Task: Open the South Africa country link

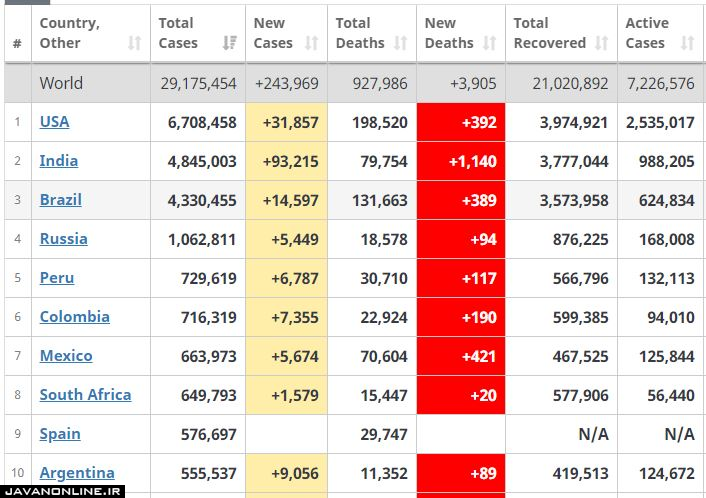Action: (86, 395)
